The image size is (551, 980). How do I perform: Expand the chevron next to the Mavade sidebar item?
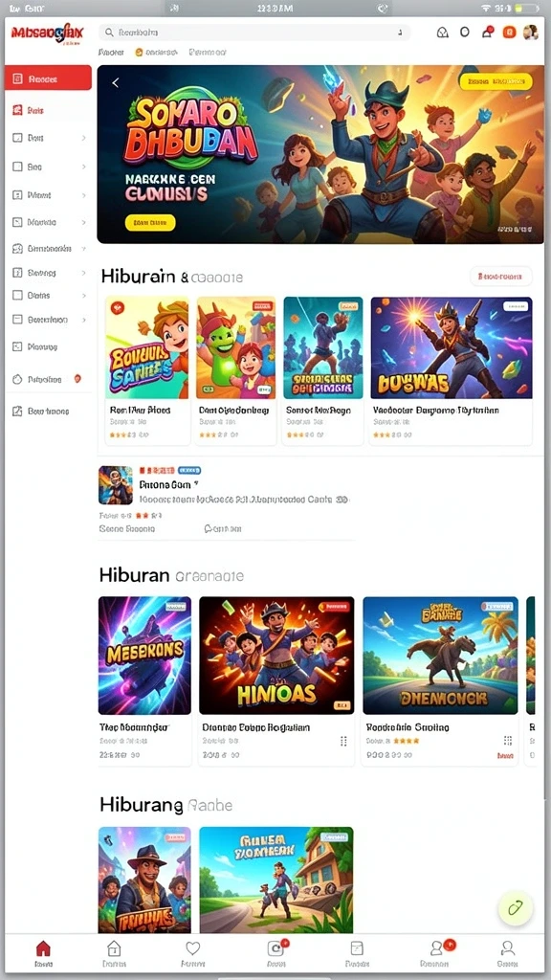[x=84, y=222]
